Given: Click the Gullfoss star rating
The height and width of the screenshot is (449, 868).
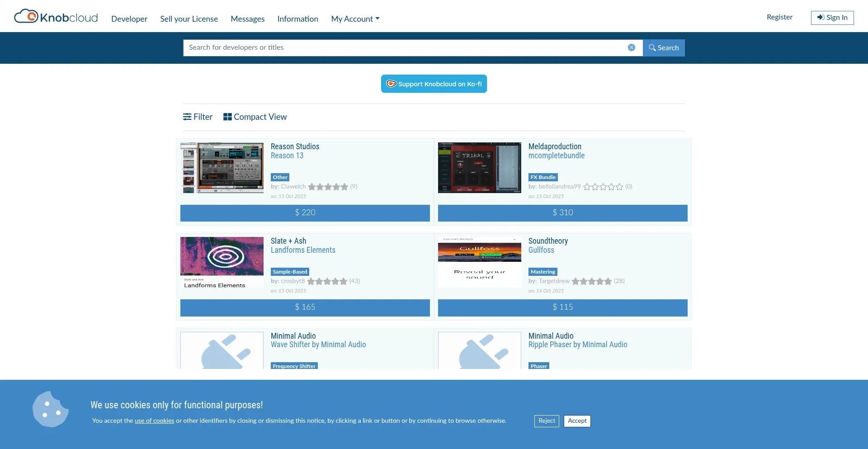Looking at the screenshot, I should coord(591,281).
